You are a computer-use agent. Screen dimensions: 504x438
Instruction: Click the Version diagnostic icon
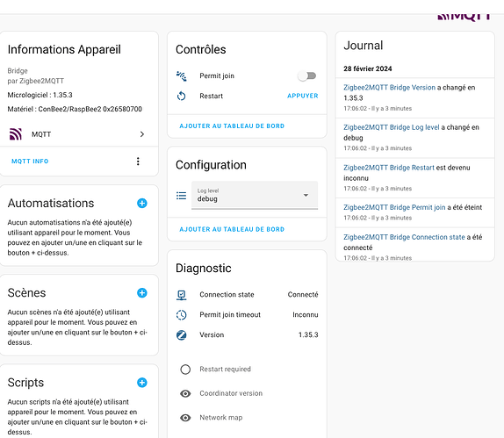(x=181, y=334)
